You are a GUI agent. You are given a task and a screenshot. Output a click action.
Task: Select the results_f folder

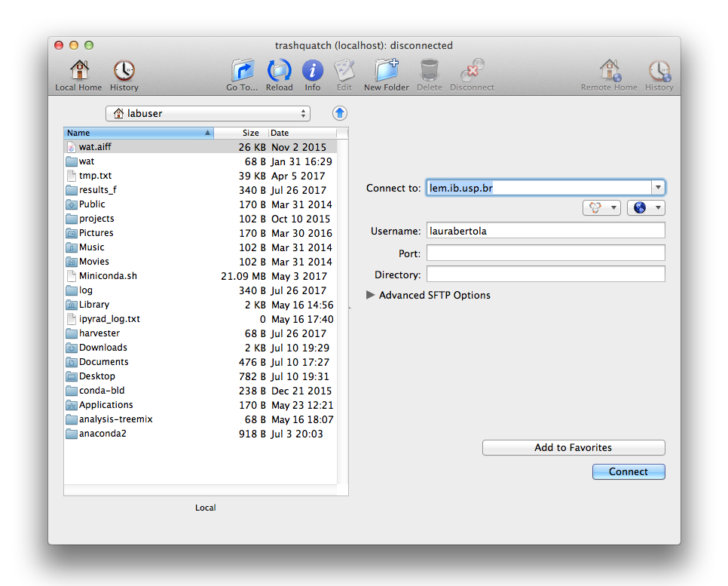click(200, 190)
